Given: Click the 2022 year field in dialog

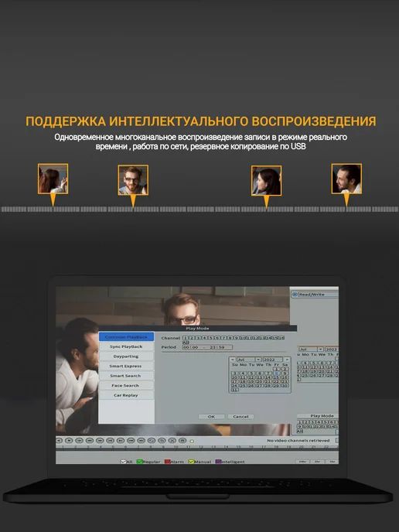Looking at the screenshot, I should click(x=273, y=360).
